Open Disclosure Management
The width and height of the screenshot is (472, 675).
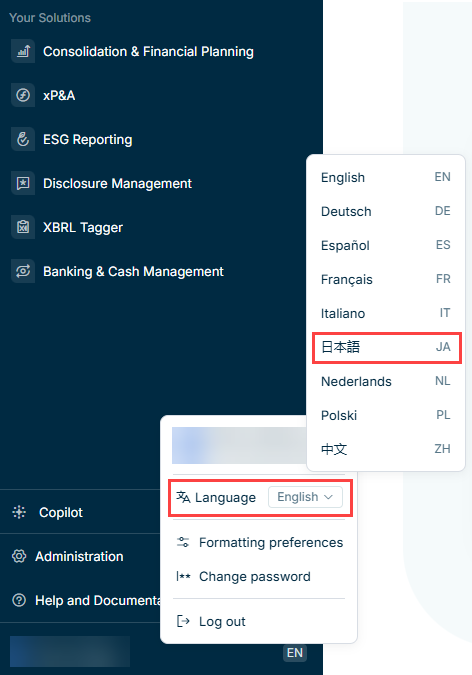pos(117,183)
